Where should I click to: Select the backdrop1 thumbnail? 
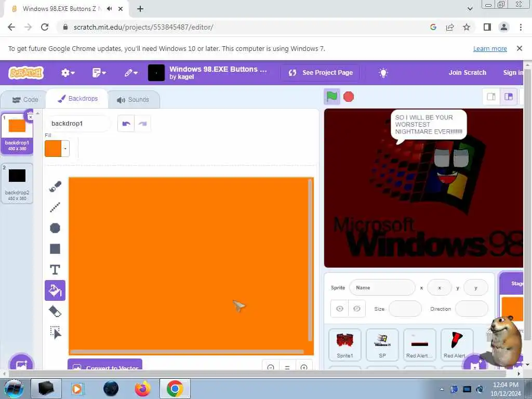[x=17, y=133]
